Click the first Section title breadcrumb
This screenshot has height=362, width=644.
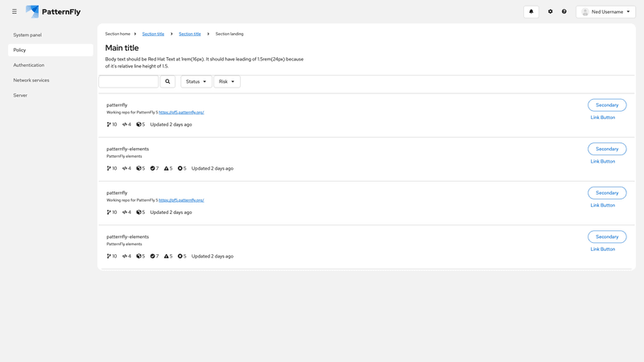pyautogui.click(x=153, y=34)
